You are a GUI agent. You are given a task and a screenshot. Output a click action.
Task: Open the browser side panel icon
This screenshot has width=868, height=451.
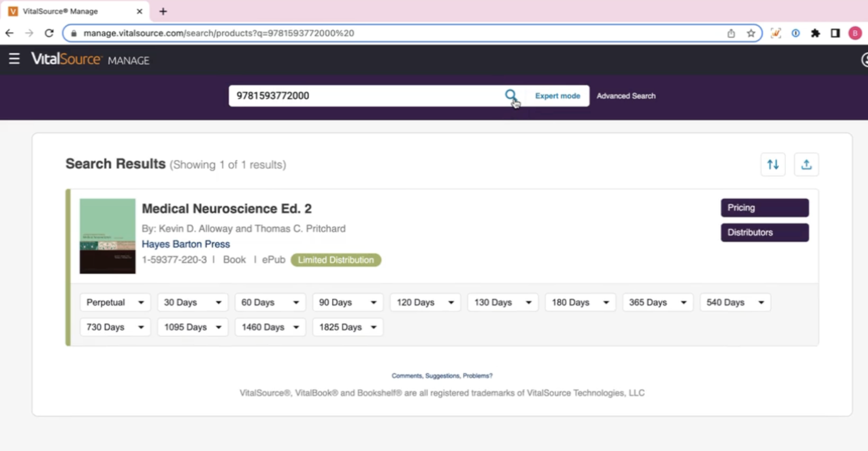835,33
